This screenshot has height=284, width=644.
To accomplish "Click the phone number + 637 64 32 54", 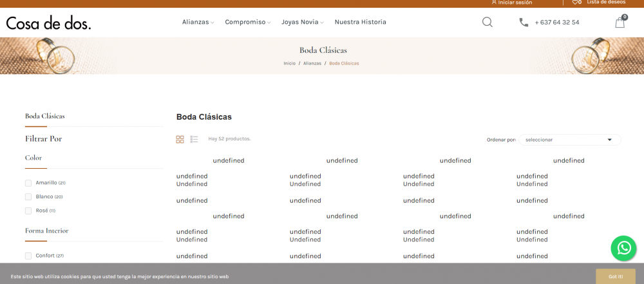I will tap(557, 23).
